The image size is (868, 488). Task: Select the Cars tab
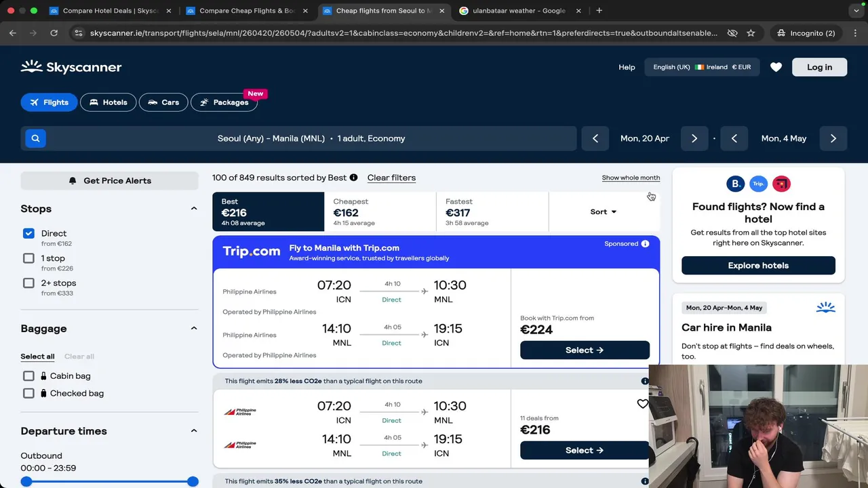point(163,102)
